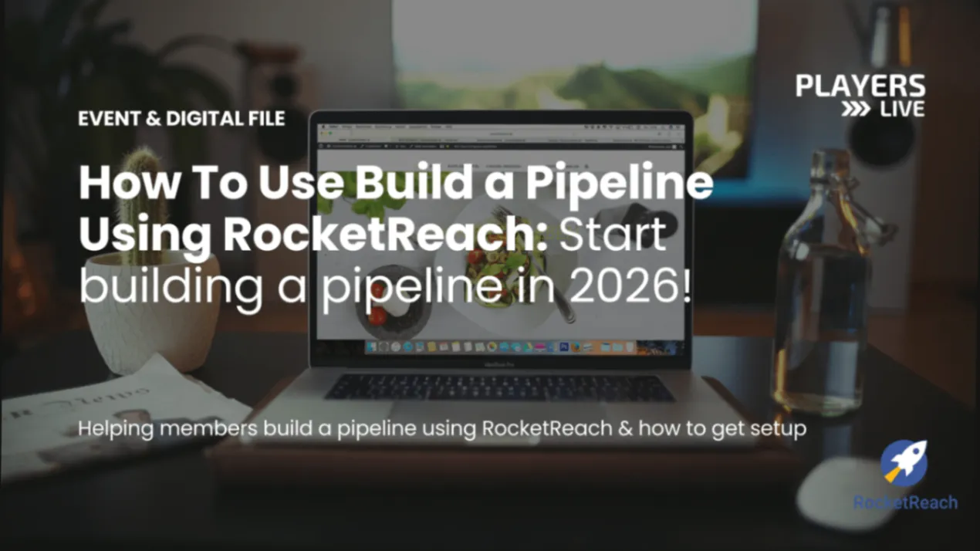Click the blue RocketReach wordmark
This screenshot has height=551, width=980.
tap(905, 502)
